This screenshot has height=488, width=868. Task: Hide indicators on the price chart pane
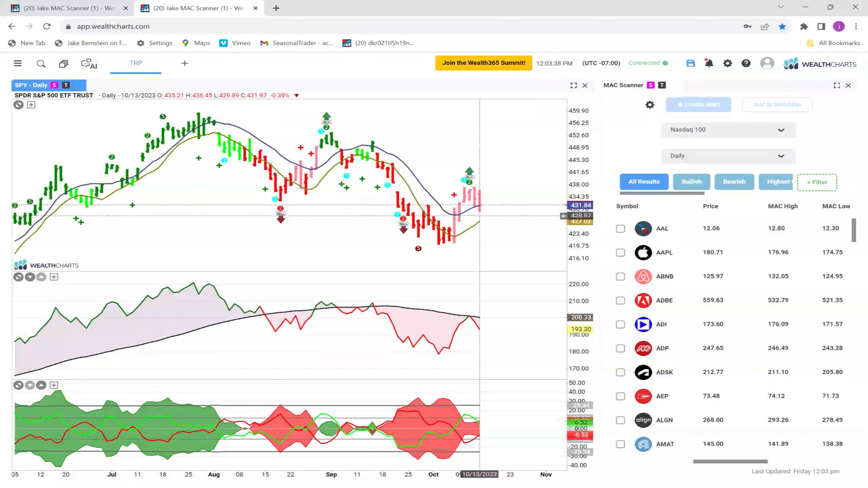tap(18, 105)
